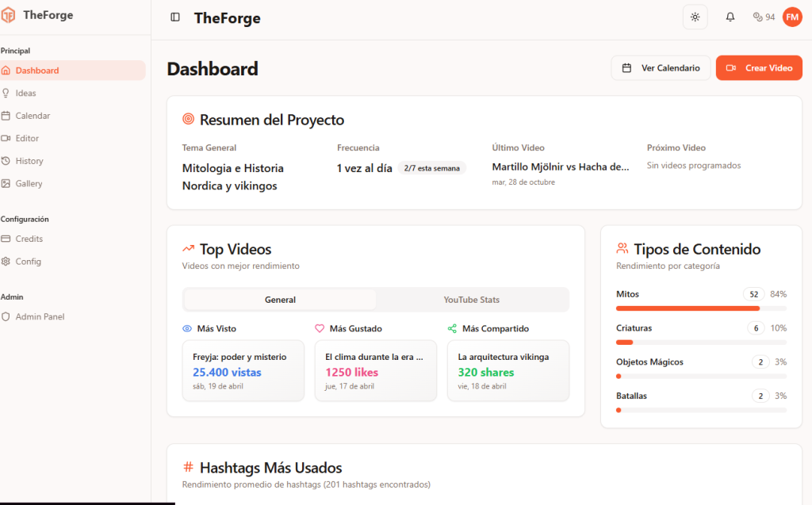The width and height of the screenshot is (812, 505).
Task: Click the Mitos orange progress bar
Action: tap(688, 308)
